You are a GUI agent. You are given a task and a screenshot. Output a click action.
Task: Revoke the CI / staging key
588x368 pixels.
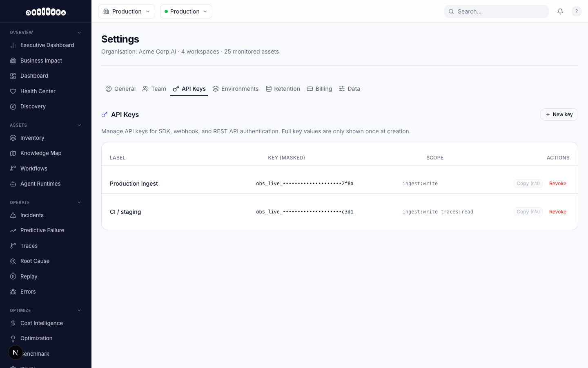(558, 212)
